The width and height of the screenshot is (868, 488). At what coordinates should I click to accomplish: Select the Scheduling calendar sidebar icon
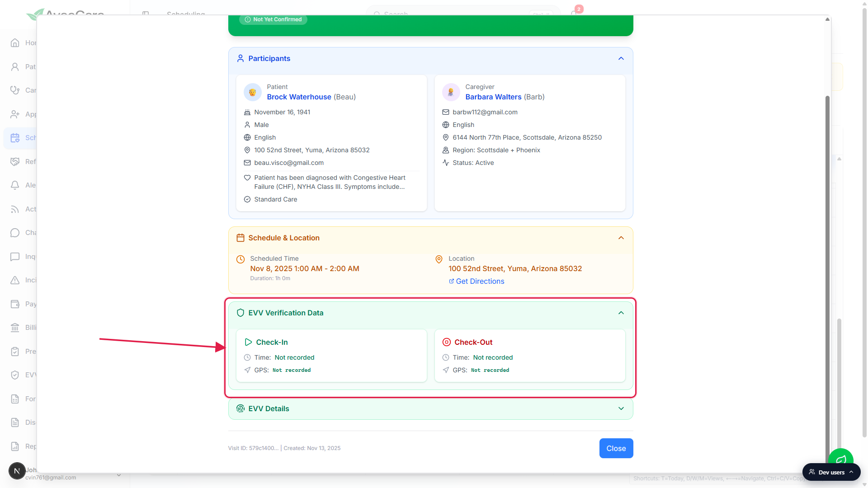click(15, 138)
